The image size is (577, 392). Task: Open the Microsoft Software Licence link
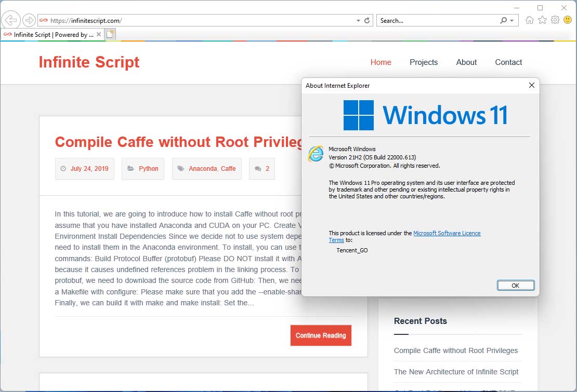(447, 233)
